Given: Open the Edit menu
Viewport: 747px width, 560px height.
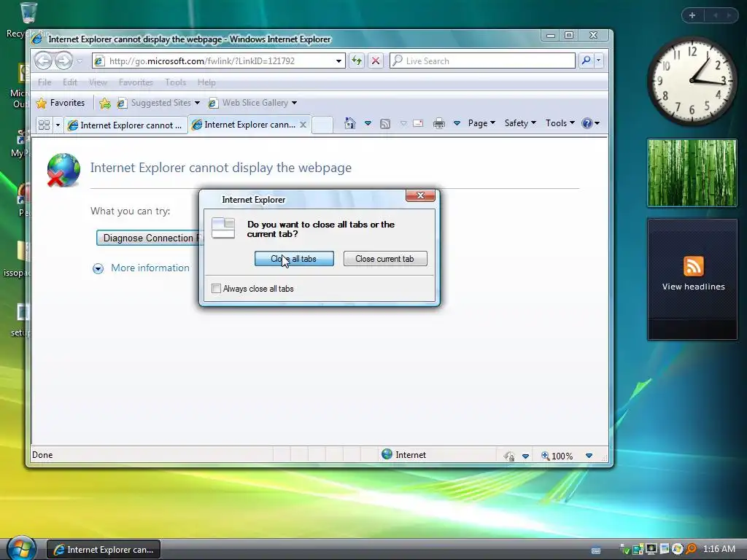Looking at the screenshot, I should [x=69, y=82].
